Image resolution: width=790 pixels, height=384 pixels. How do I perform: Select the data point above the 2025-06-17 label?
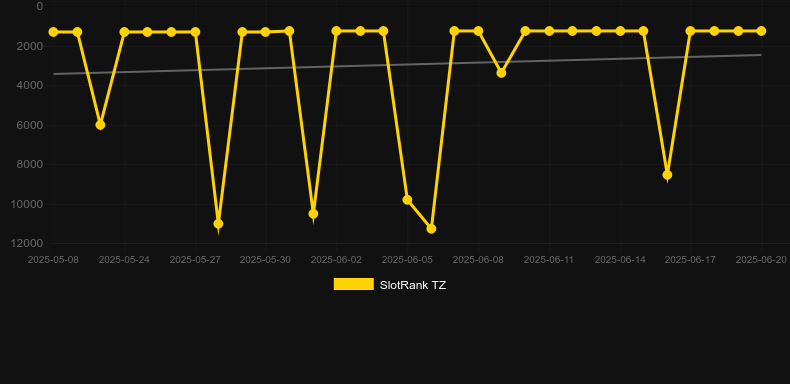tap(690, 31)
